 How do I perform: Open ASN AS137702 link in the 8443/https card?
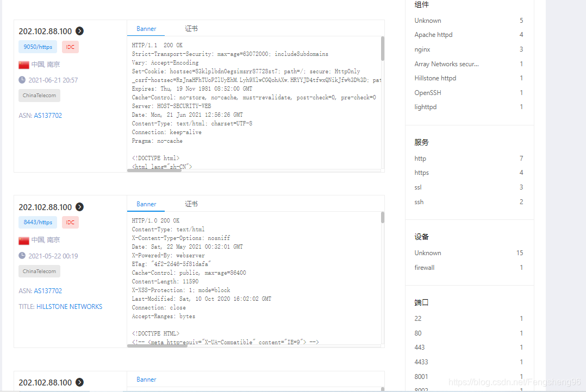[48, 291]
